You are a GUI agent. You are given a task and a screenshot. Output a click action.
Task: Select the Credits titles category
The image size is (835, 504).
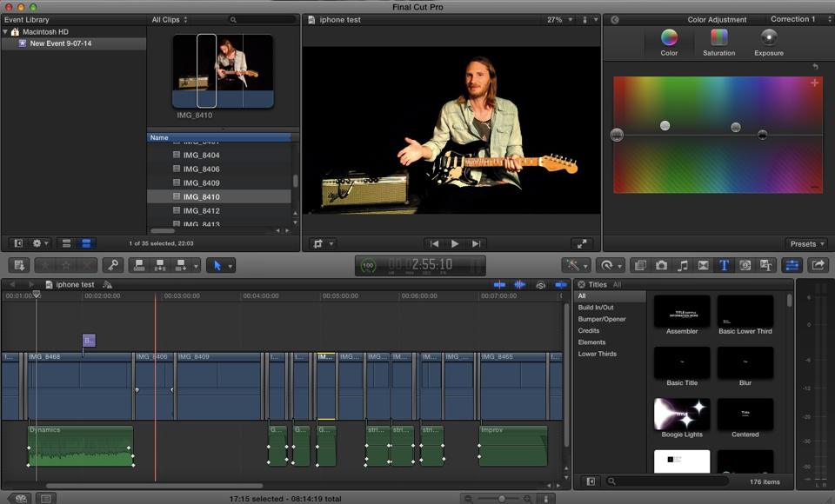pos(589,331)
